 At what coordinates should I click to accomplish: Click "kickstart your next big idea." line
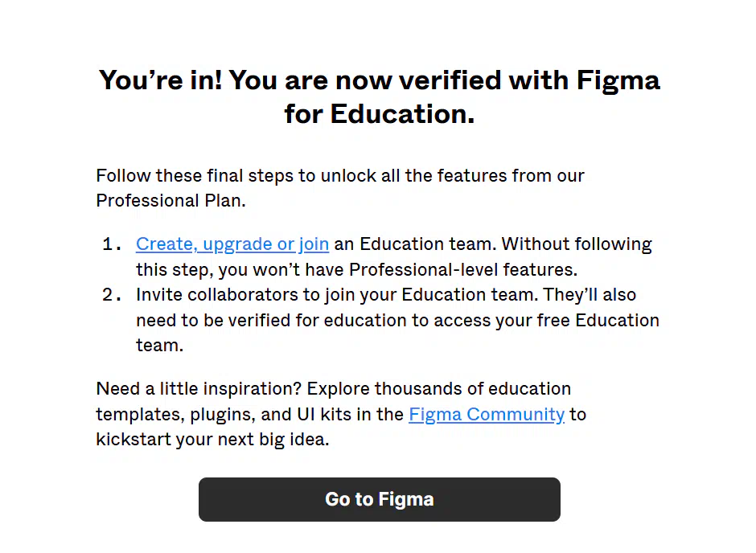[x=212, y=440]
